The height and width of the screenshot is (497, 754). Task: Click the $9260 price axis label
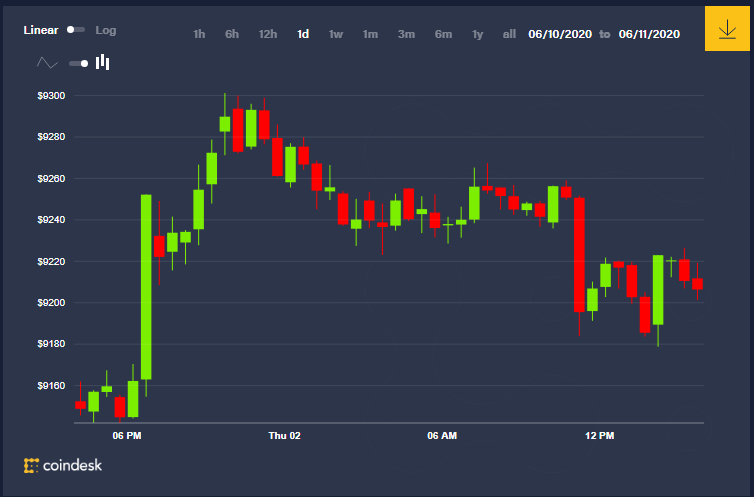[x=51, y=179]
